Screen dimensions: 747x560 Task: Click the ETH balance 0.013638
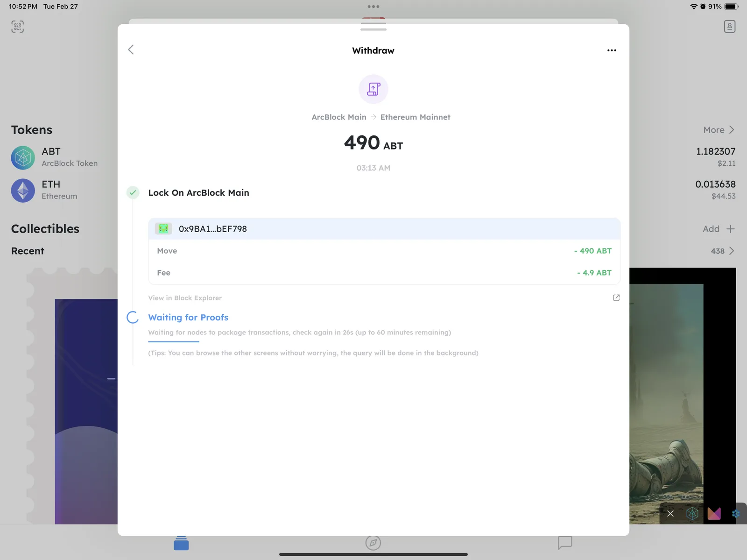(x=716, y=184)
